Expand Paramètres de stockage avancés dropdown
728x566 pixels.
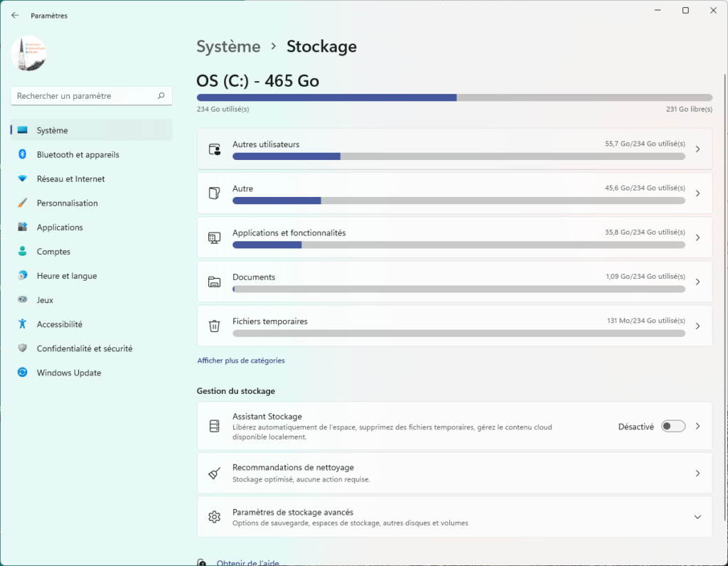pos(698,517)
